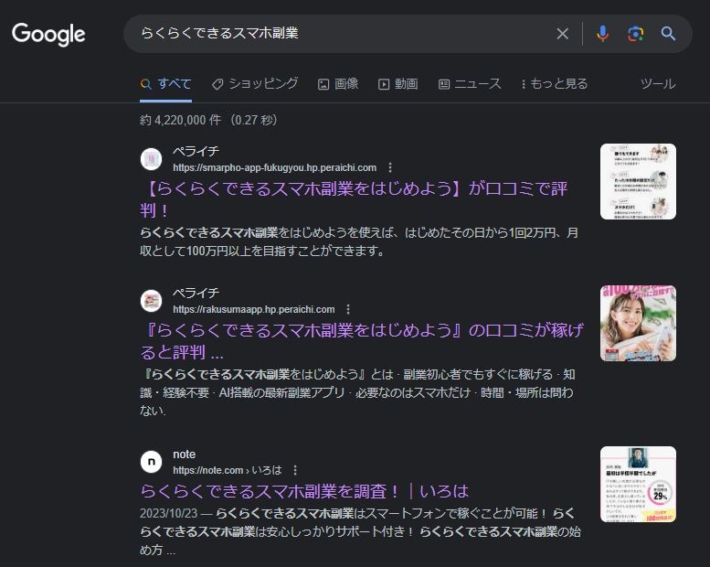Click ペライチ site name above rakusumaapp URL
The width and height of the screenshot is (710, 567).
pyautogui.click(x=196, y=293)
